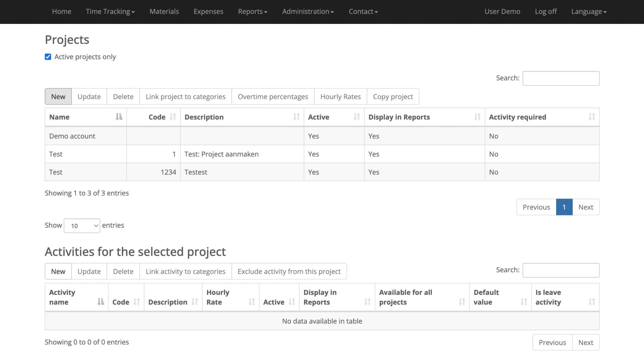Go to Materials page
The width and height of the screenshot is (644, 355).
click(164, 12)
